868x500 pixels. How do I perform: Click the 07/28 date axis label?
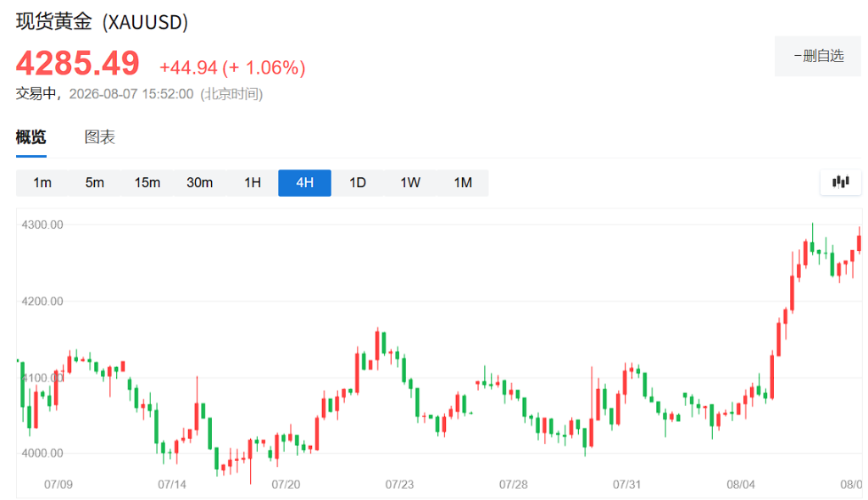tap(513, 485)
